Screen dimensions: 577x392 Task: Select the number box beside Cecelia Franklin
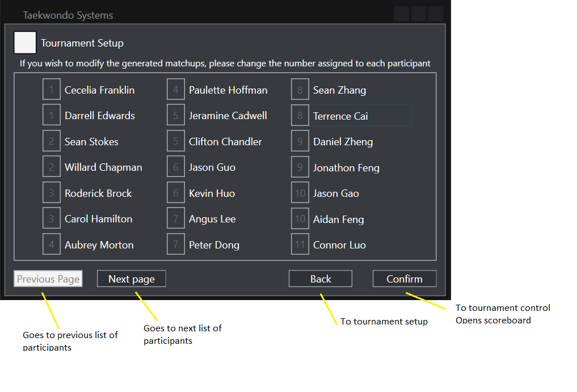click(x=52, y=90)
